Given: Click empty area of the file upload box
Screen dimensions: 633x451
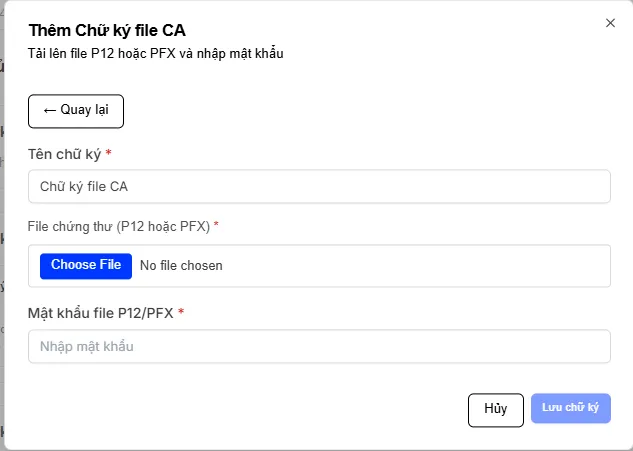Looking at the screenshot, I should click(420, 266).
